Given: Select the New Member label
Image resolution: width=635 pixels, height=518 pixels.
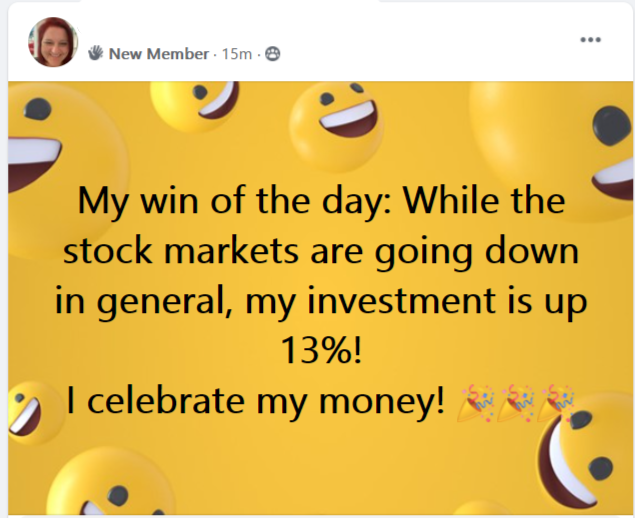Looking at the screenshot, I should (159, 54).
